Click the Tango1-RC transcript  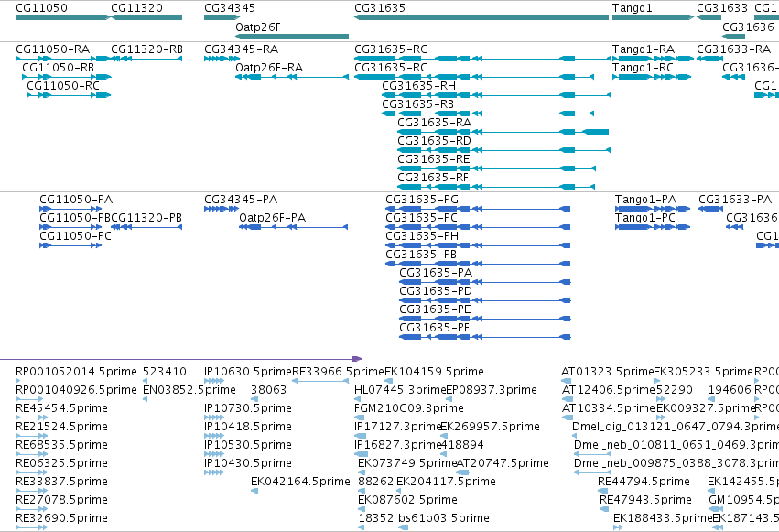pos(652,77)
